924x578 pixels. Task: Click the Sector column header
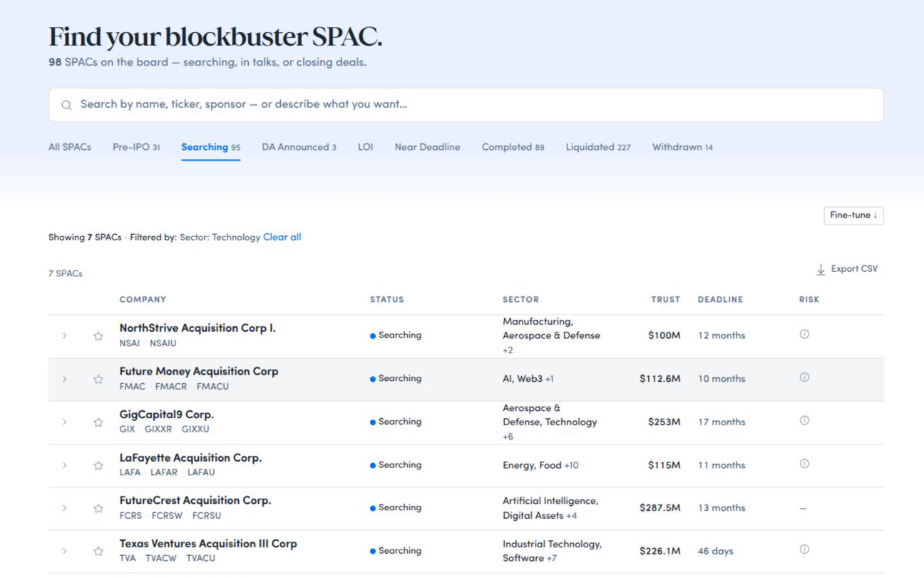520,300
